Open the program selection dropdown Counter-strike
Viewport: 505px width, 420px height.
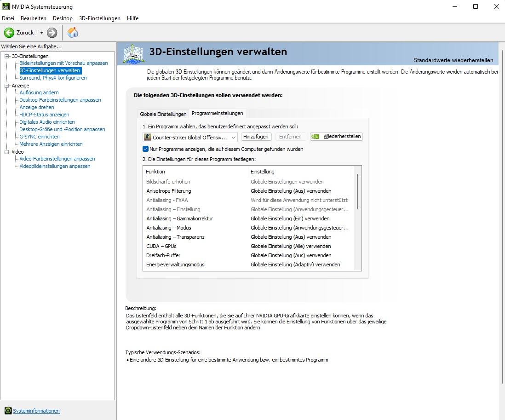tap(190, 137)
